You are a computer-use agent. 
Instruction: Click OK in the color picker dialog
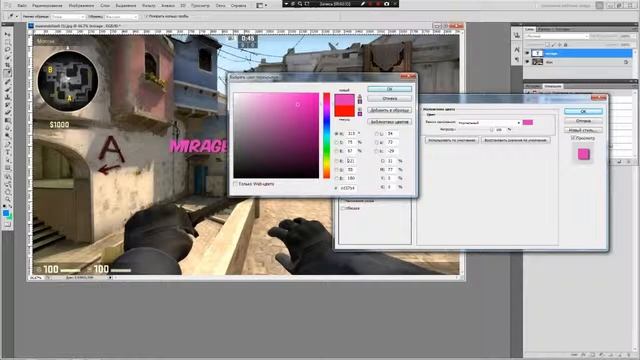pos(389,89)
